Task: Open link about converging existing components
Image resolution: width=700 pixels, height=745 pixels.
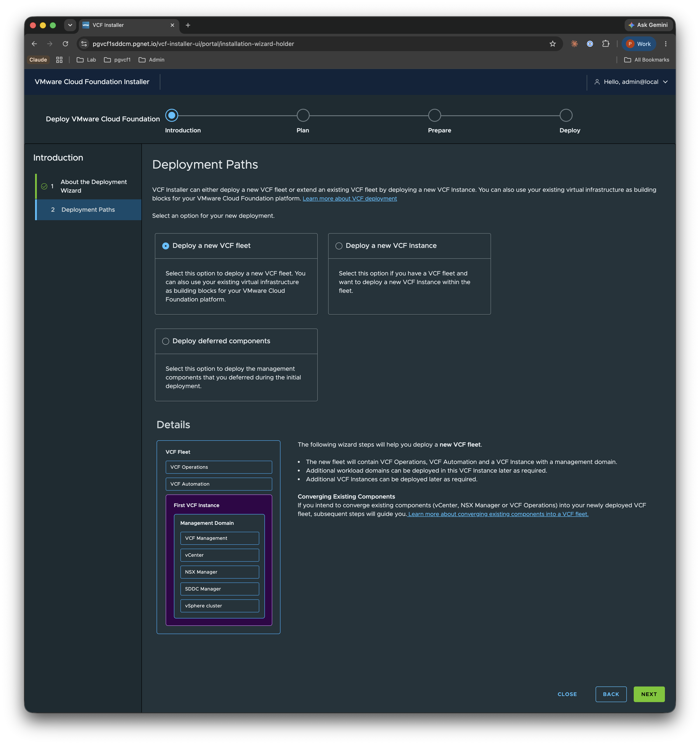Action: point(498,514)
